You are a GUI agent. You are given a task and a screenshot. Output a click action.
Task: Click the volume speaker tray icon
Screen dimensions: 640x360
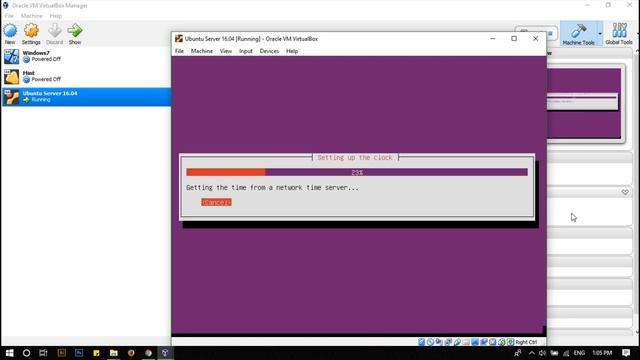pos(542,353)
